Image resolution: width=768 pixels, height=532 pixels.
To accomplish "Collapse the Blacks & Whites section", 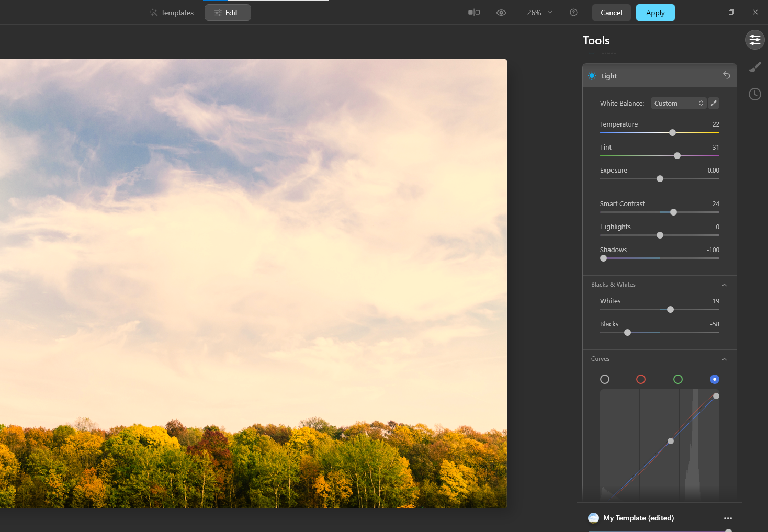I will 724,285.
